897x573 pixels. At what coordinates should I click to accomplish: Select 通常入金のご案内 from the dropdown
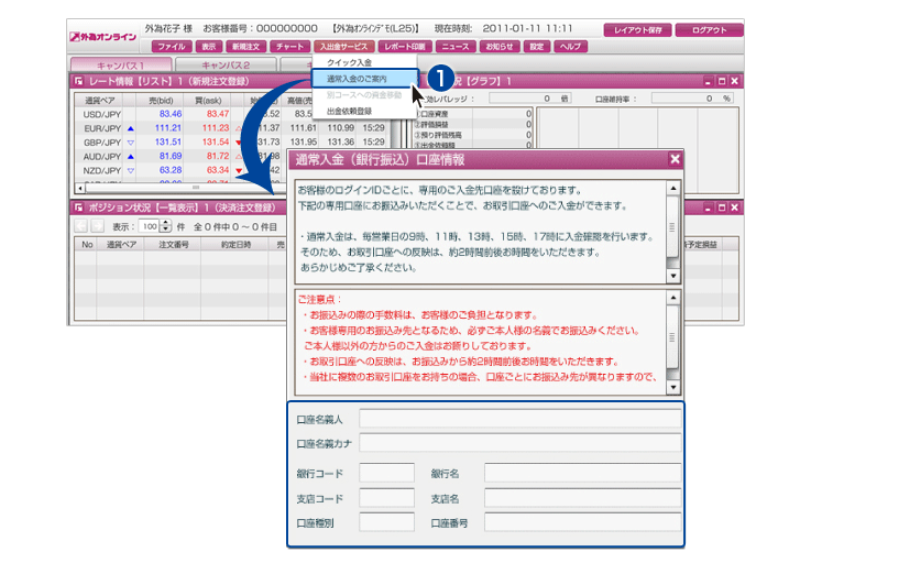point(358,77)
